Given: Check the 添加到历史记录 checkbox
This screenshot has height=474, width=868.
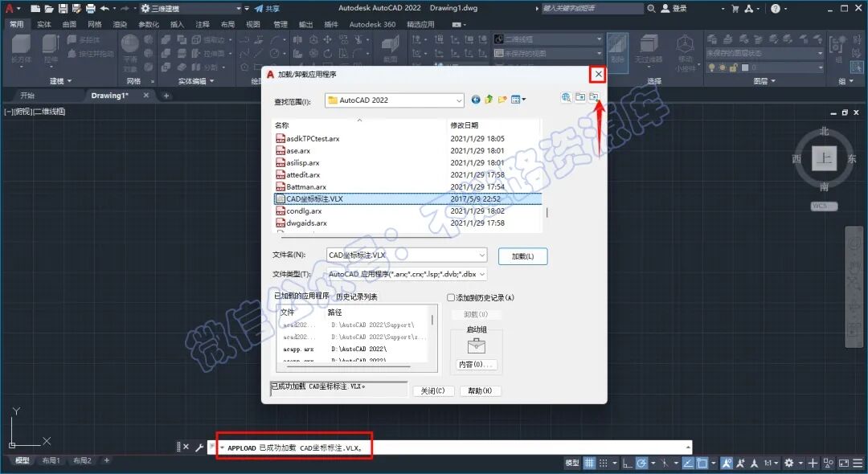Looking at the screenshot, I should click(x=451, y=297).
